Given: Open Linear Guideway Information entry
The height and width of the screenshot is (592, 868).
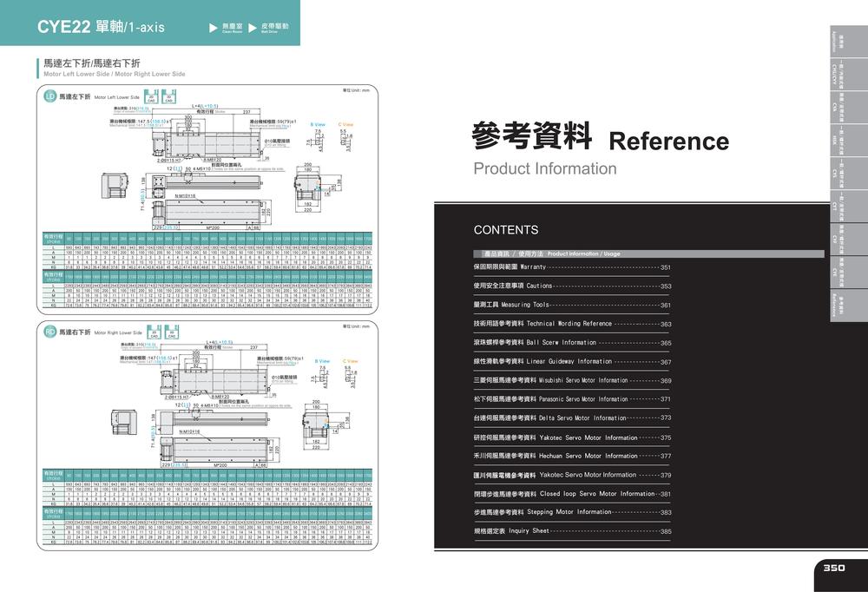Looking at the screenshot, I should pos(572,361).
